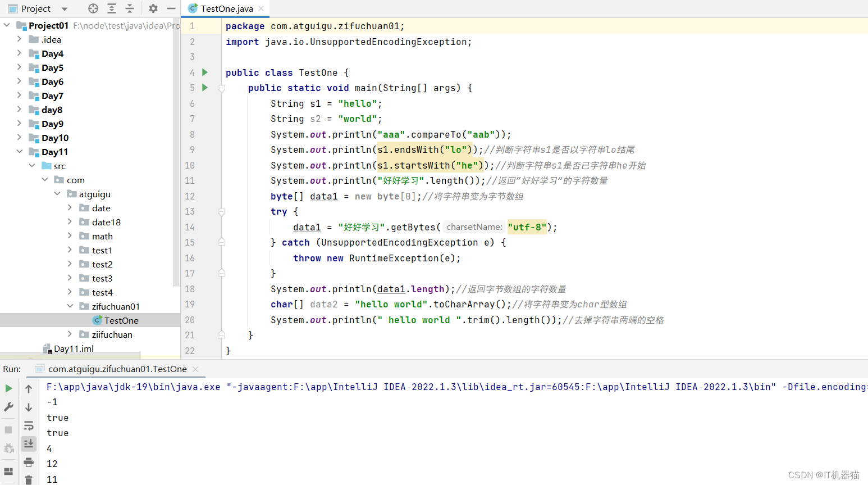Click the package declaration on line 1
This screenshot has height=485, width=868.
[x=315, y=26]
